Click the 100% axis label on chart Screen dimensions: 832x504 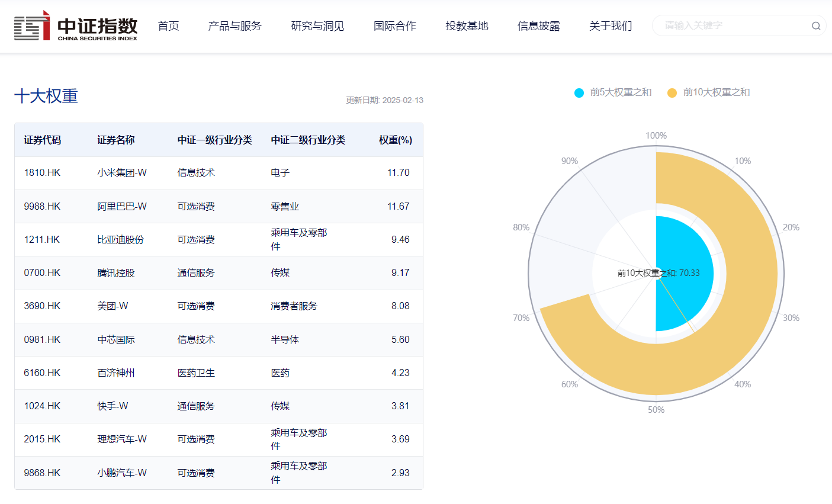[656, 135]
